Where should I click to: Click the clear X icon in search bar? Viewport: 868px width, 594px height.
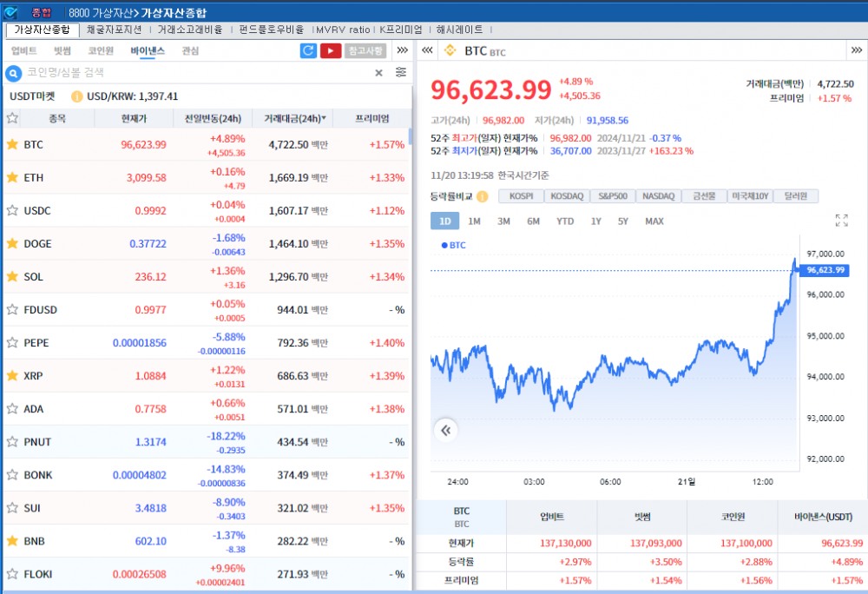pos(378,73)
